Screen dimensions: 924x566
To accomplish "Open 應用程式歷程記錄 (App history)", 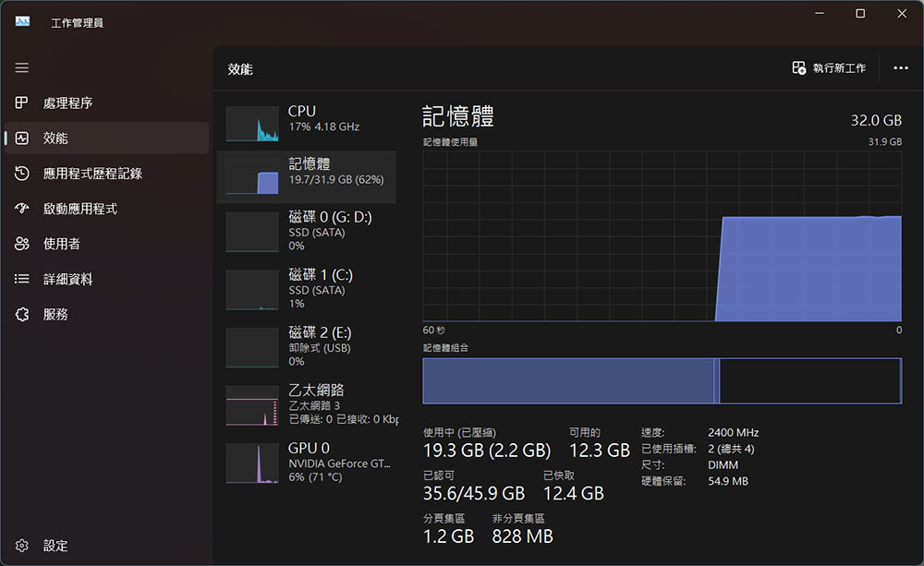I will click(x=81, y=173).
